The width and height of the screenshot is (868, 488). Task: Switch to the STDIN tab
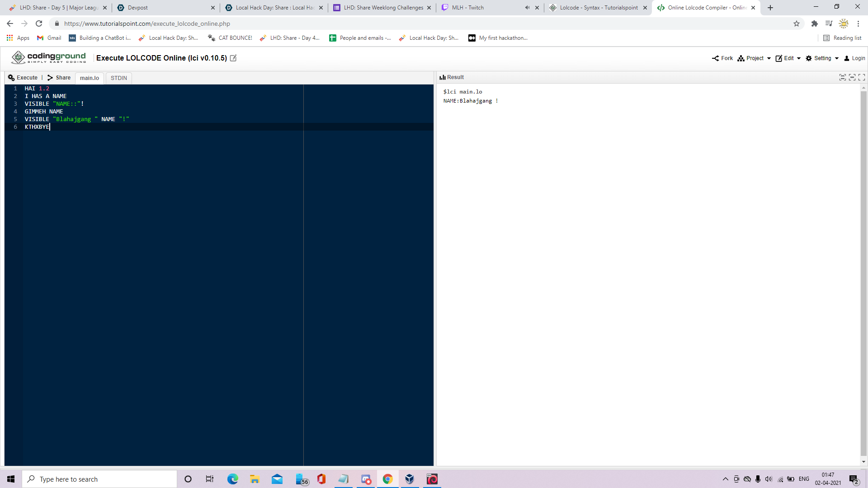[118, 78]
